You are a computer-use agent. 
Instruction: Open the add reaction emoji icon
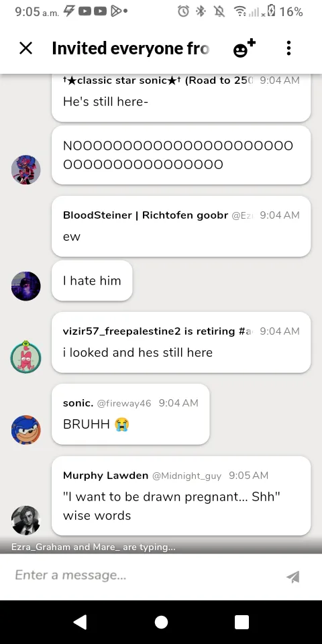coord(244,48)
